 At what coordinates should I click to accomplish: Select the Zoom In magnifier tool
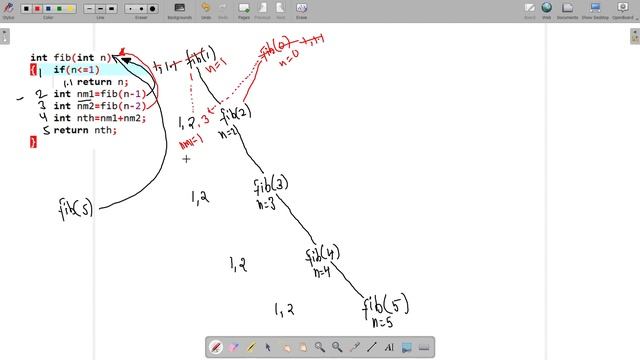click(320, 347)
